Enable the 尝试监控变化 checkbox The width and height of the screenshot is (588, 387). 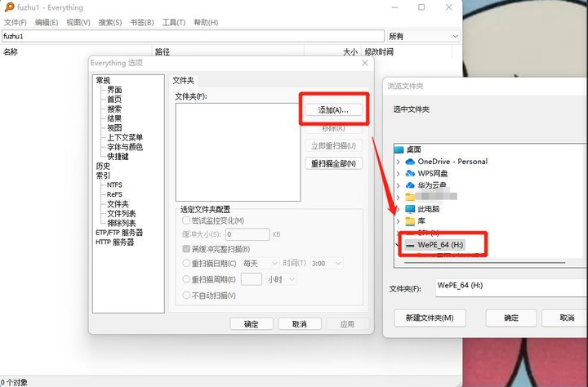pos(186,220)
